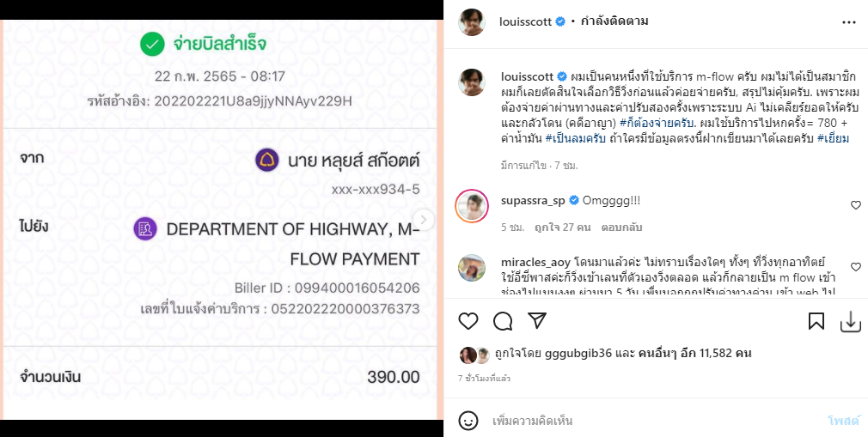Open emoji picker in comment box

coord(468,421)
